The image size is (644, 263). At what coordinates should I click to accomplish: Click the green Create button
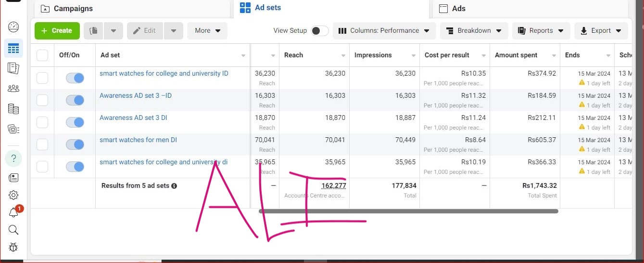[57, 31]
